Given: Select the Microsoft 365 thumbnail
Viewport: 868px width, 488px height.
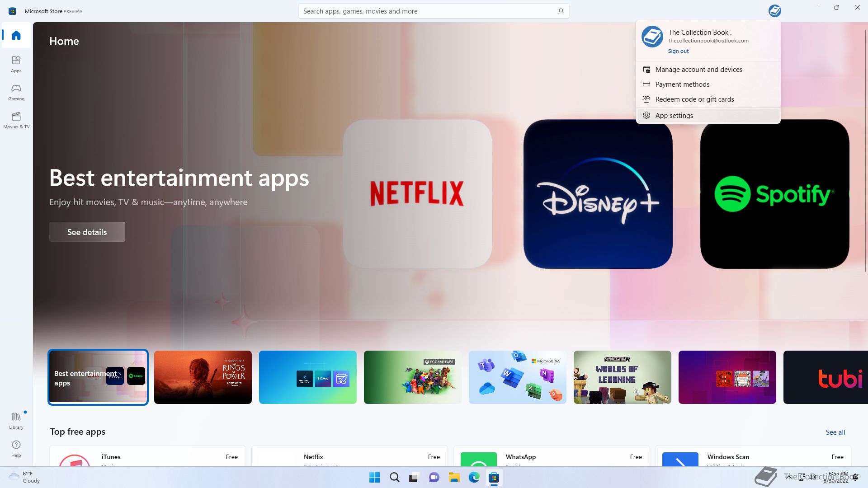Looking at the screenshot, I should tap(518, 377).
